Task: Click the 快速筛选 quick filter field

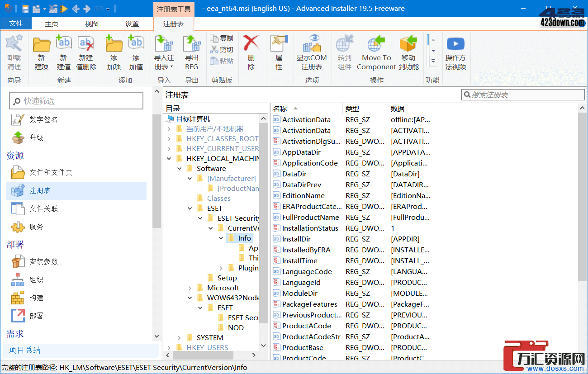Action: tap(76, 101)
